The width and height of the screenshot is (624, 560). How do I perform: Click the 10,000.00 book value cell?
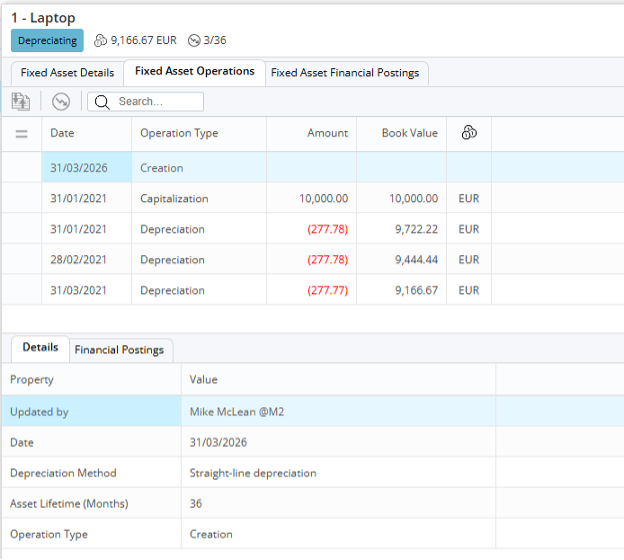pos(401,199)
